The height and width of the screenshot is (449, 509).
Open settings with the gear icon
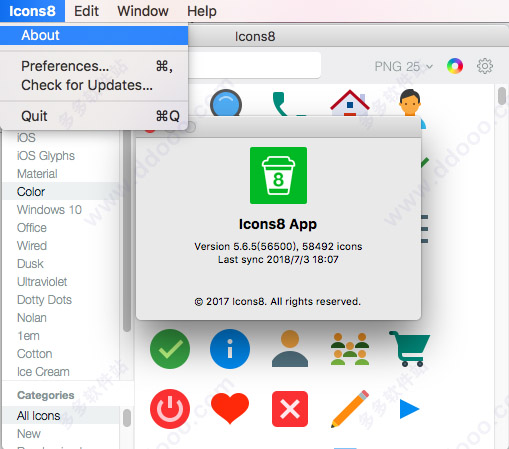pos(485,66)
